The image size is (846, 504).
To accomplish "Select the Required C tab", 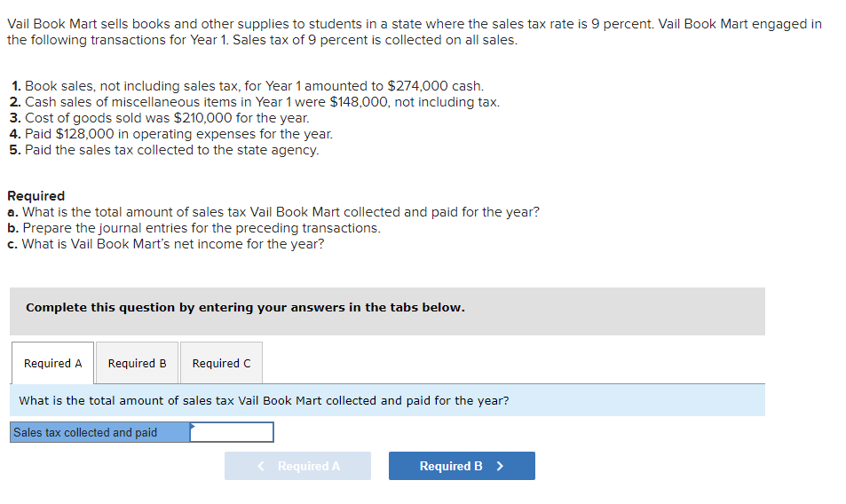I will [221, 364].
